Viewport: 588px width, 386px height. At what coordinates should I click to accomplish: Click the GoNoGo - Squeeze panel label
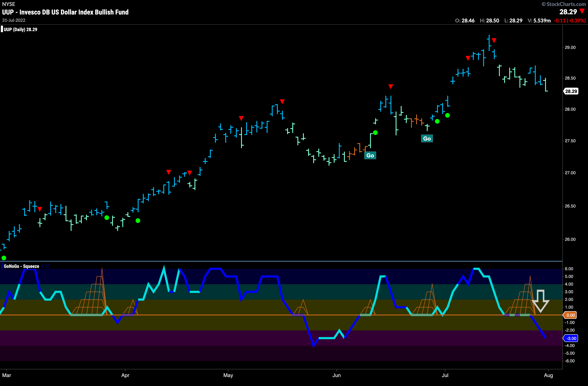pyautogui.click(x=22, y=266)
